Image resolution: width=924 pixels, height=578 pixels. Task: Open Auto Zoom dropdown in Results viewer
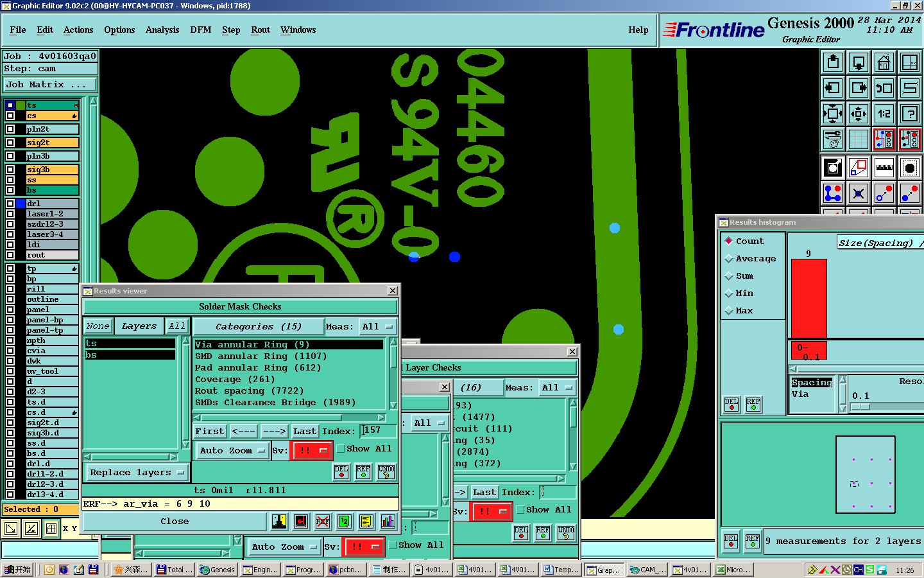pos(232,451)
